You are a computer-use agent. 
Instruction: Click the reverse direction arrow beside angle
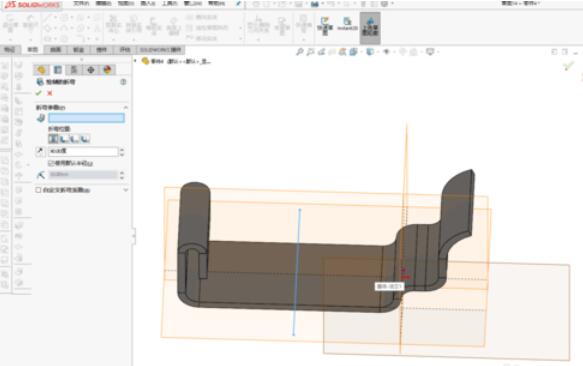[40, 151]
